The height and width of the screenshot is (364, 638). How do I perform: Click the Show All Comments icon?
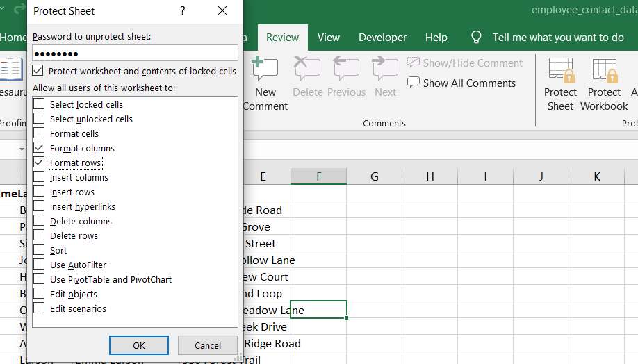[414, 83]
